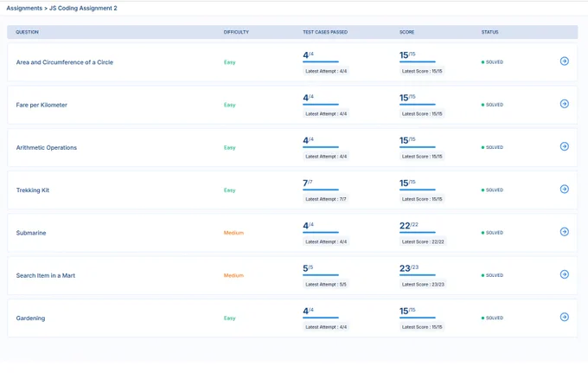The width and height of the screenshot is (588, 373).
Task: Click Latest Score : 22/22 for Submarine
Action: (423, 242)
